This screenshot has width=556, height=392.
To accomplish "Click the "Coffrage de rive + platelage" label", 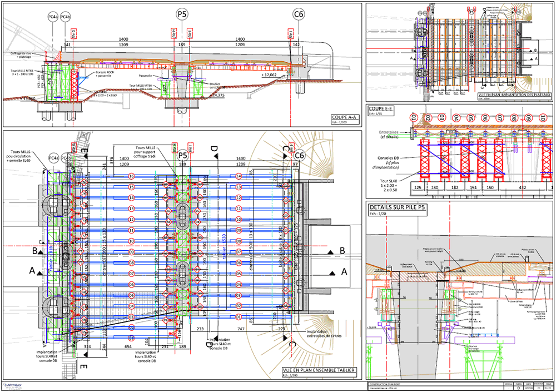I will (21, 54).
